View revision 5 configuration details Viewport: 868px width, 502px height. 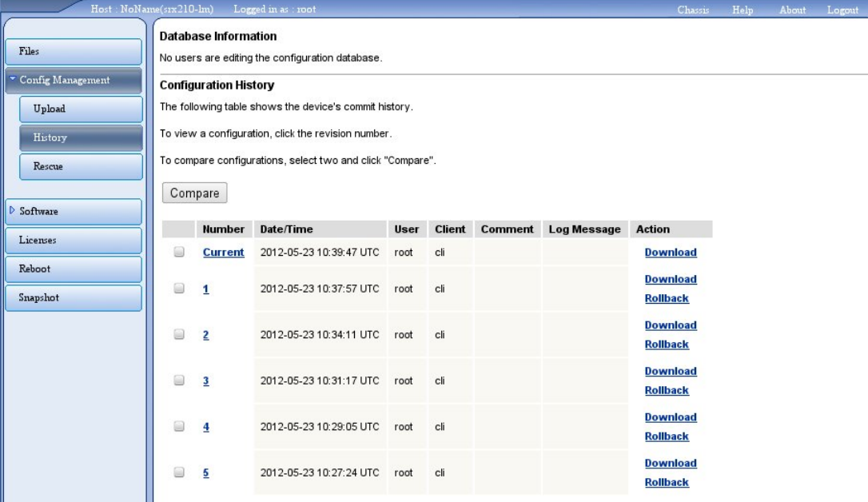tap(205, 472)
